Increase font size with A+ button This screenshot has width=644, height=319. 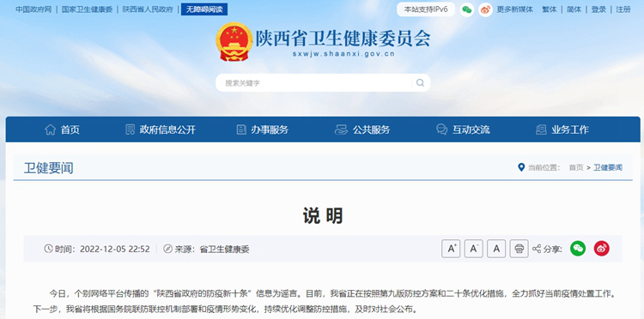(x=451, y=249)
